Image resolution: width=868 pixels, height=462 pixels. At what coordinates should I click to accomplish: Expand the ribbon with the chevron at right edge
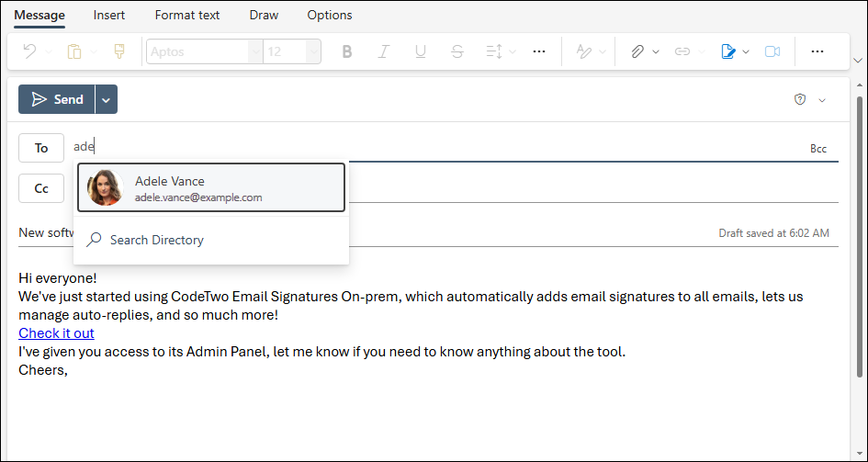coord(859,60)
